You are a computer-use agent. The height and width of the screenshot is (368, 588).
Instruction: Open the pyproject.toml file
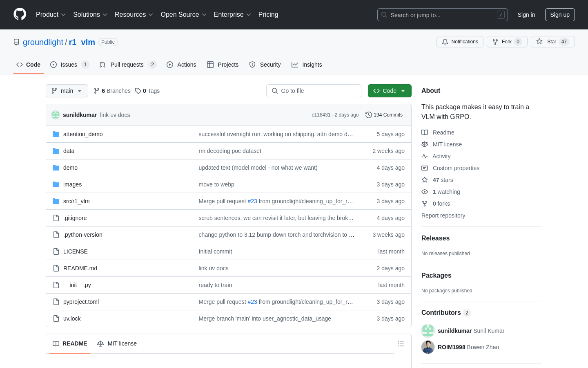pos(81,302)
